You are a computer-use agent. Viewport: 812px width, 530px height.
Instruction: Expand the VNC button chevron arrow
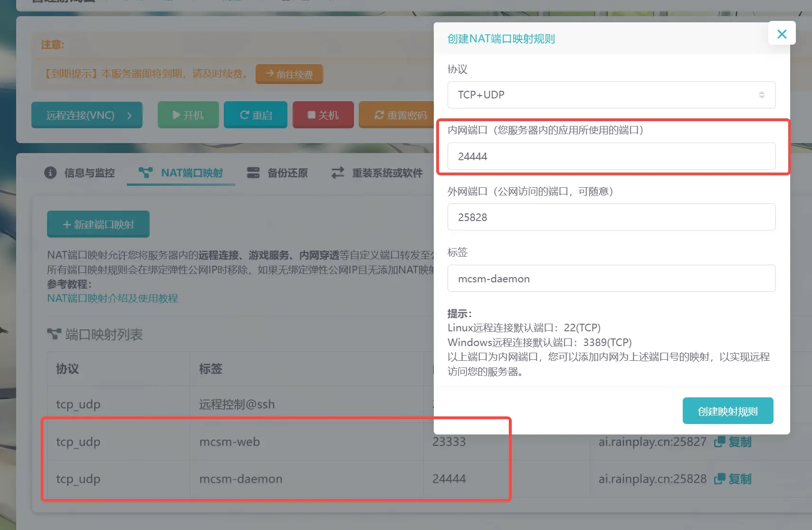[x=129, y=115]
